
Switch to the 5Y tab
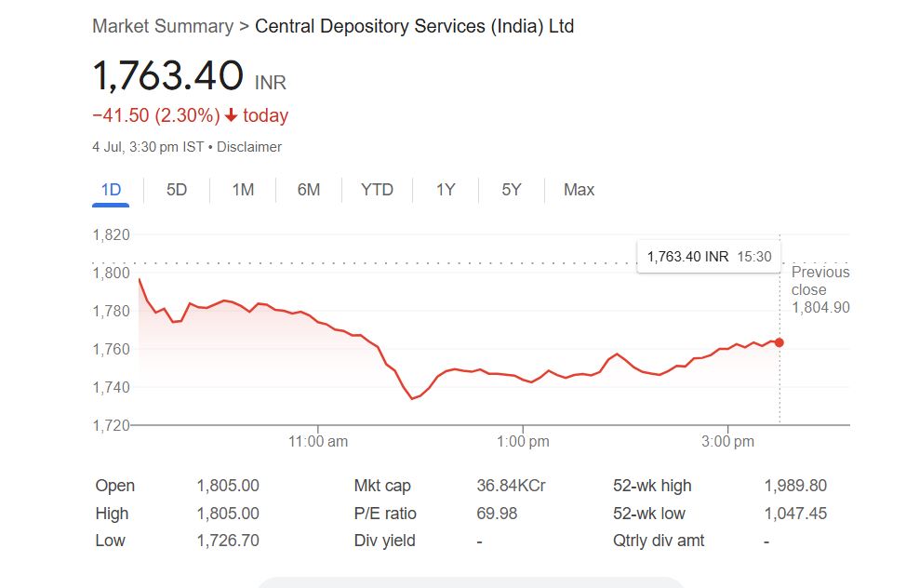[x=512, y=190]
